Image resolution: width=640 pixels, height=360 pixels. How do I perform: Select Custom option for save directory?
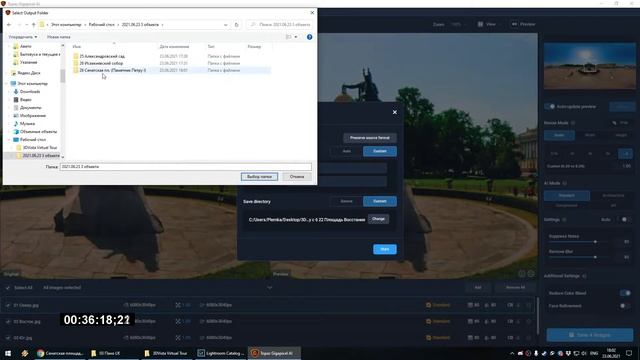380,201
